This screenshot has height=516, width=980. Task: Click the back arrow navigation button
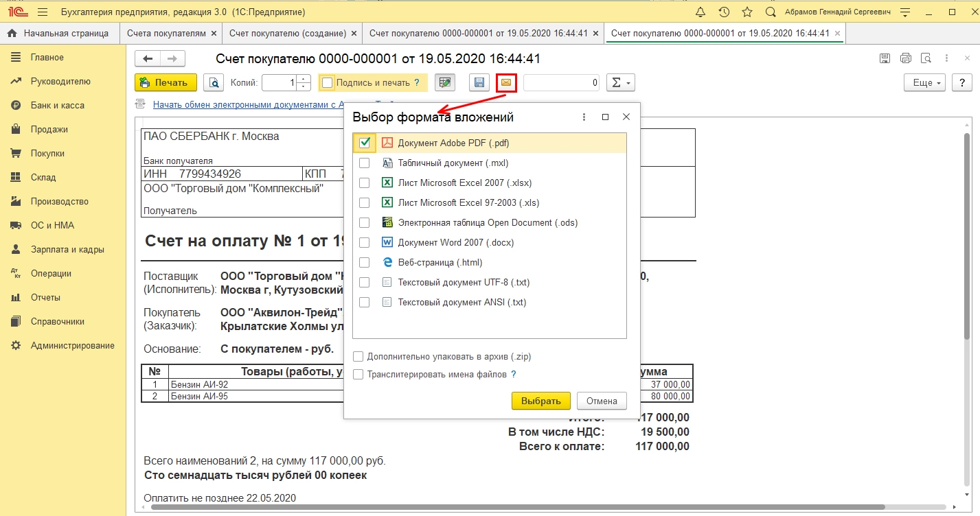point(148,59)
